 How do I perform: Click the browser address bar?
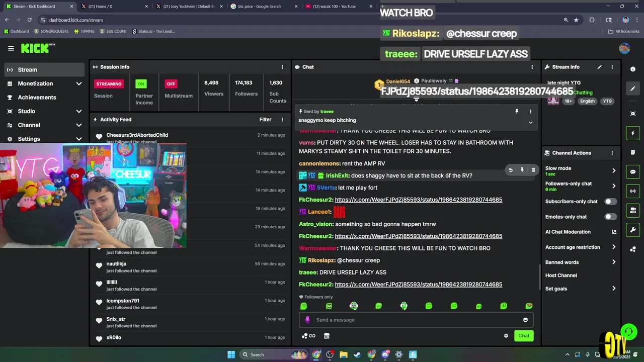click(x=302, y=20)
